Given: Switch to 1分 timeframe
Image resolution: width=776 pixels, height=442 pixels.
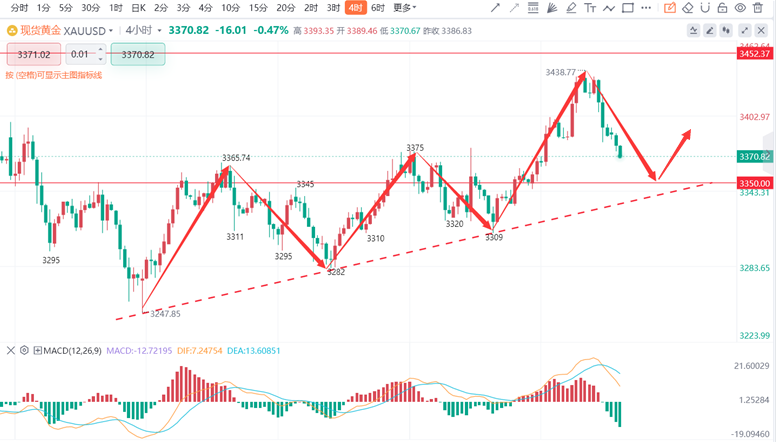Looking at the screenshot, I should point(44,8).
